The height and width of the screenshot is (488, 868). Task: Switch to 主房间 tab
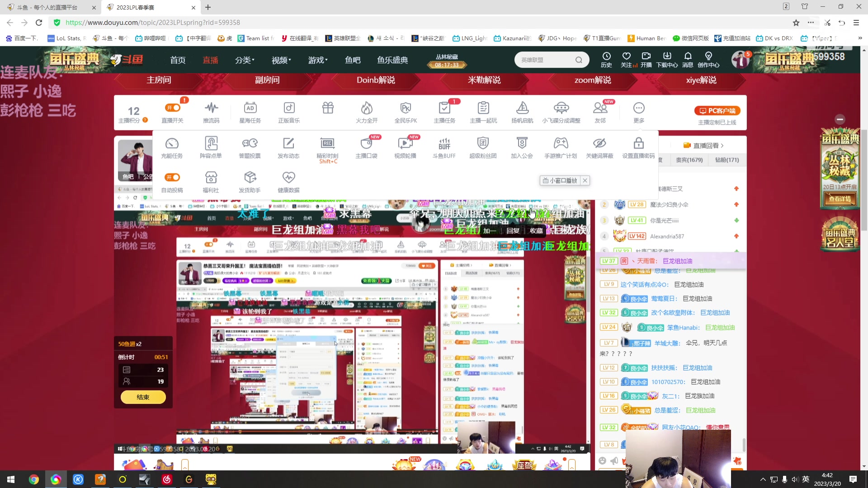click(159, 80)
